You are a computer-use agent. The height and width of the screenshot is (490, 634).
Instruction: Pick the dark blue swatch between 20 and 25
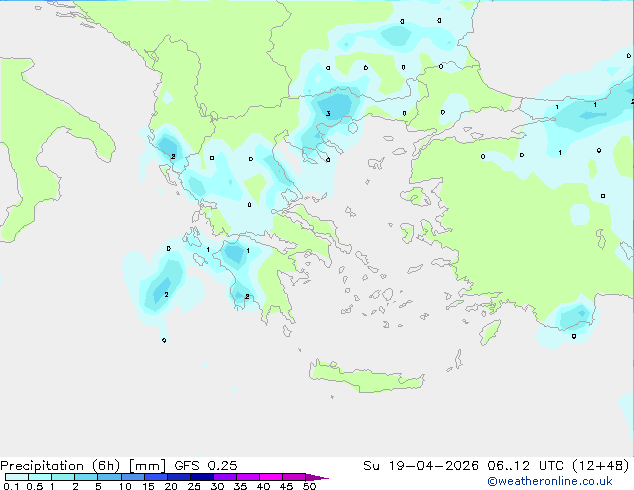click(178, 477)
